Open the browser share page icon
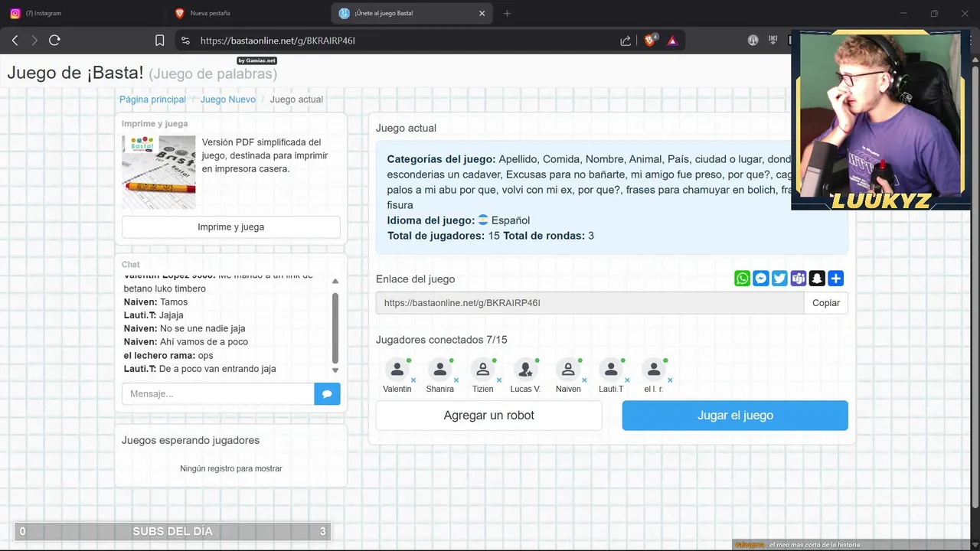980x551 pixels. point(626,41)
